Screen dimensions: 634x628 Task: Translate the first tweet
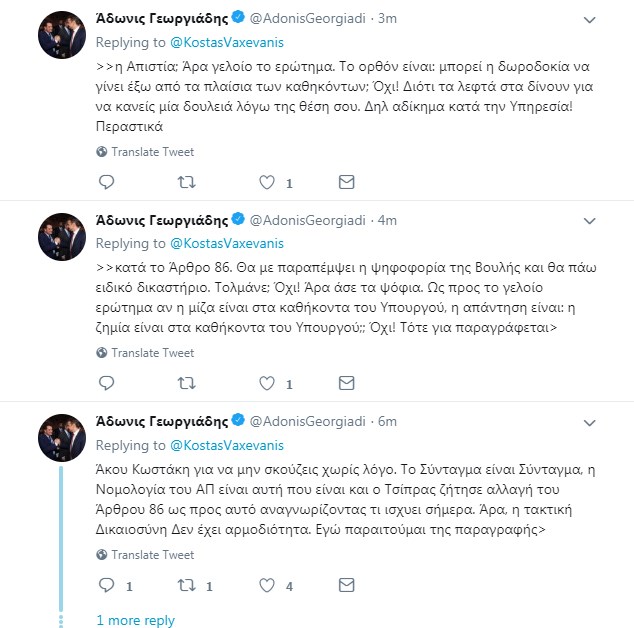145,152
